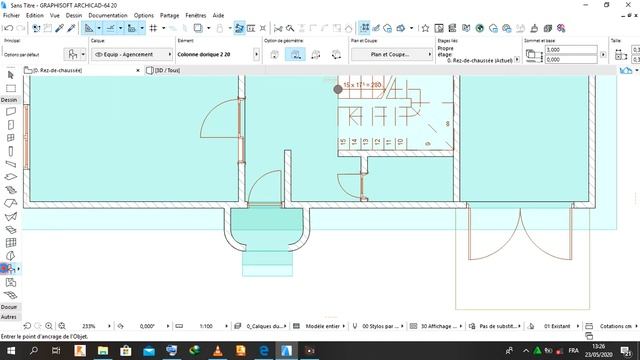Select the Column tool in toolbox

coord(11,151)
